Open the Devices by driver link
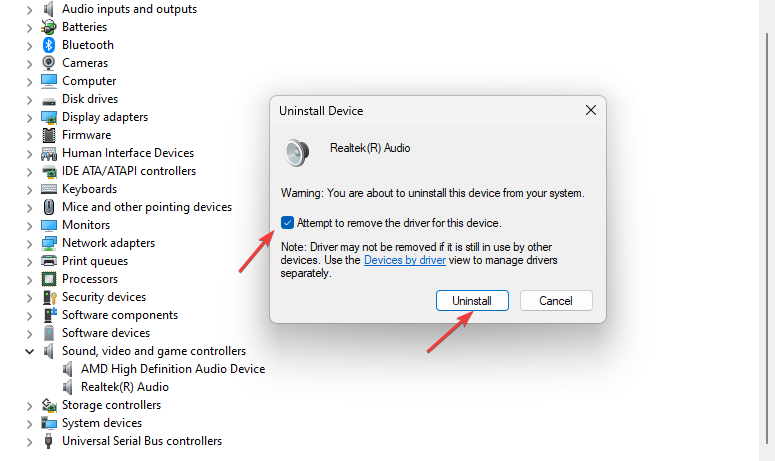This screenshot has height=461, width=775. tap(403, 260)
